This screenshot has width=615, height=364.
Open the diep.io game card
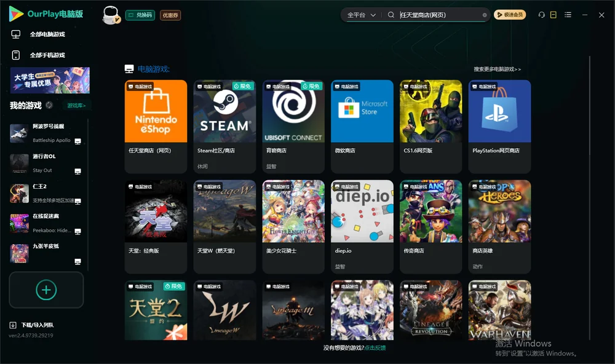[362, 226]
